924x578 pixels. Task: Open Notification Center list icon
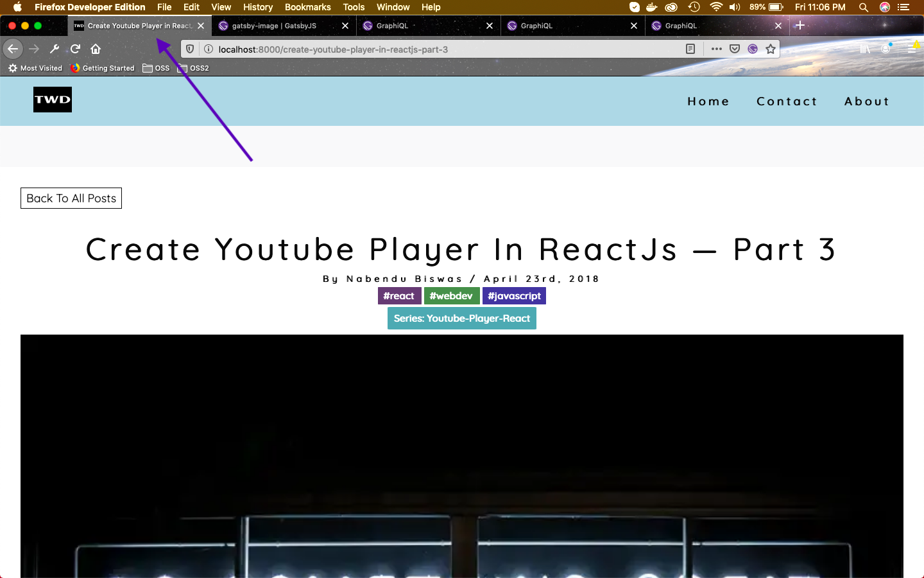pos(904,7)
